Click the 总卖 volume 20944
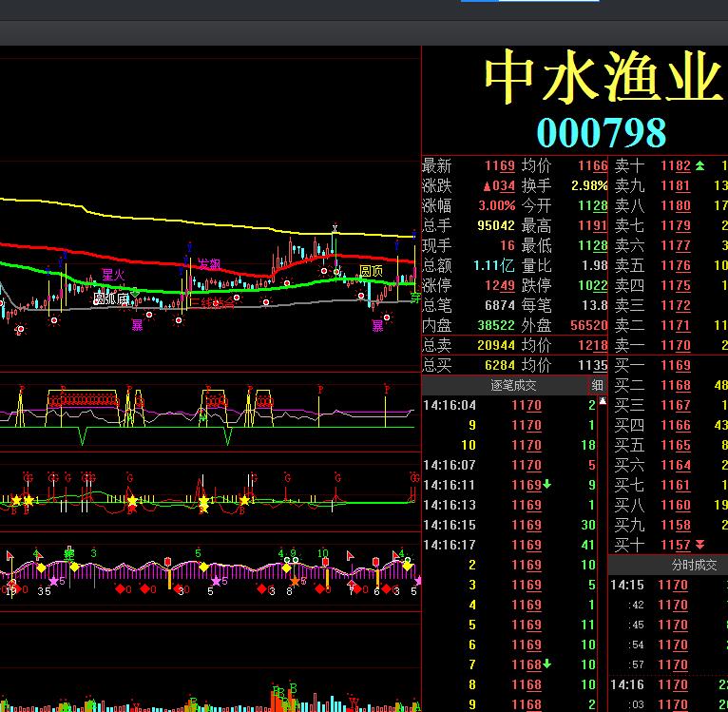 [496, 345]
